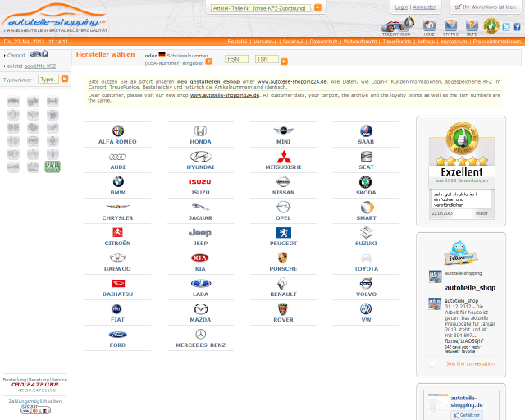525x420 pixels.
Task: Open the spark plug ignition category icon
Action: (x=52, y=154)
